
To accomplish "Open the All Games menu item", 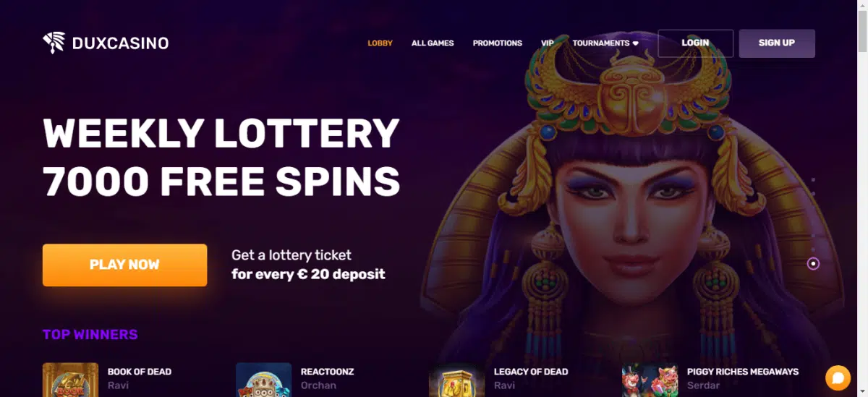I will point(433,43).
